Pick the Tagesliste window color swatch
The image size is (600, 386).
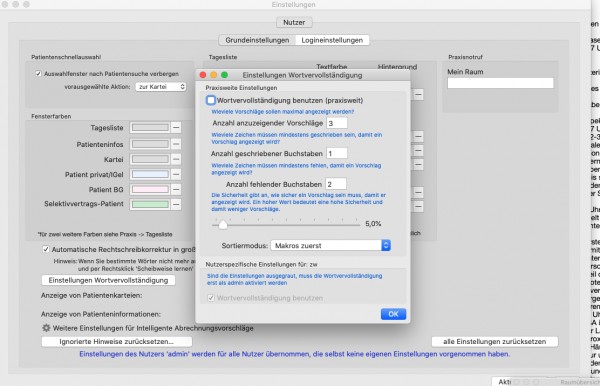pyautogui.click(x=150, y=128)
